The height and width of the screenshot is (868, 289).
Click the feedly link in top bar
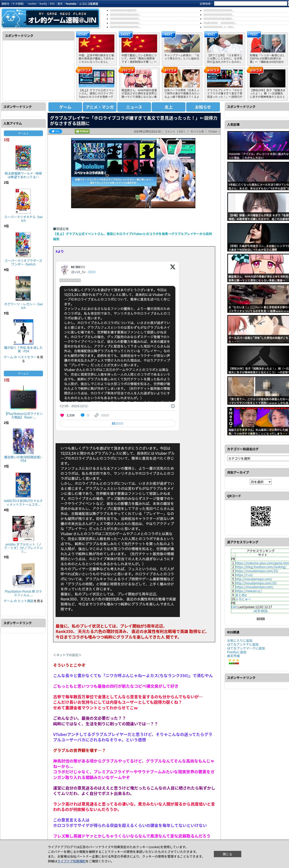pos(43,4)
